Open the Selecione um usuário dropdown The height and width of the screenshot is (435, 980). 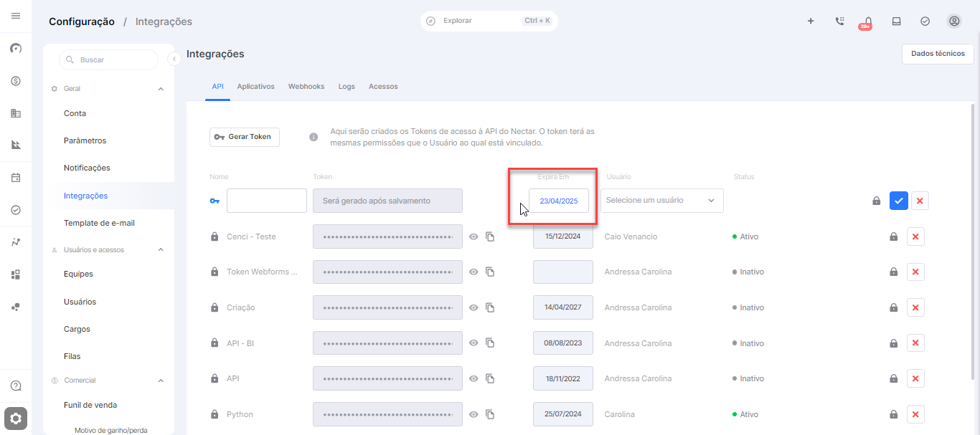pos(661,201)
